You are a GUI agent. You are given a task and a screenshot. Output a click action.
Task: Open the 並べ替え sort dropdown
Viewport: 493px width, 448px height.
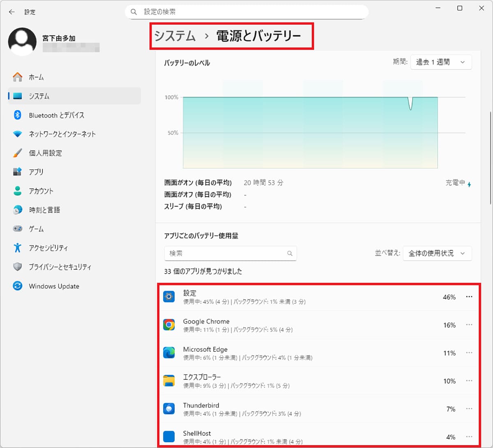point(437,254)
